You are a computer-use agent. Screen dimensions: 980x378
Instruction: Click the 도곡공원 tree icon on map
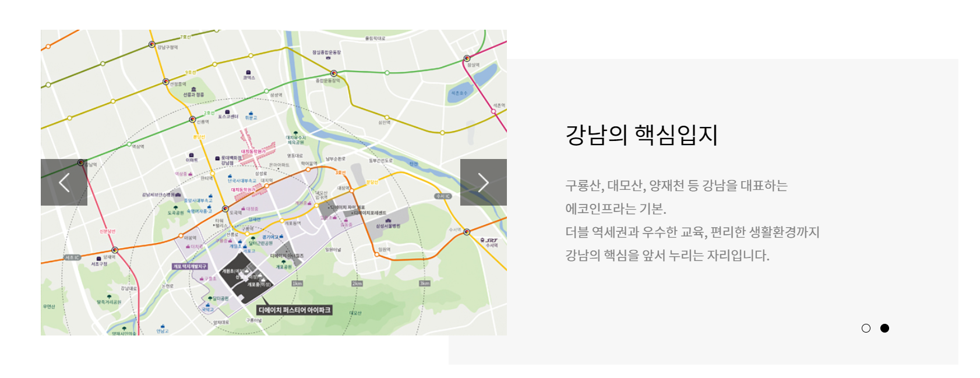(x=175, y=207)
